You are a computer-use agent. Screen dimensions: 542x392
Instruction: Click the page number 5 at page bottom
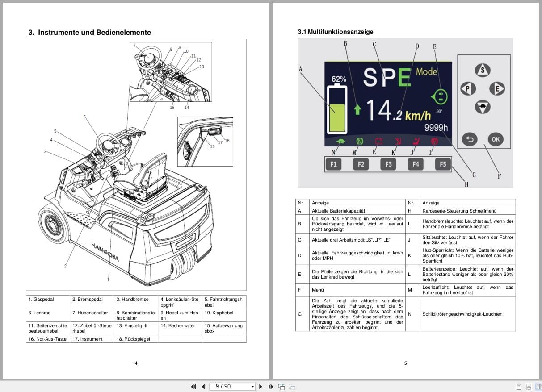point(406,363)
